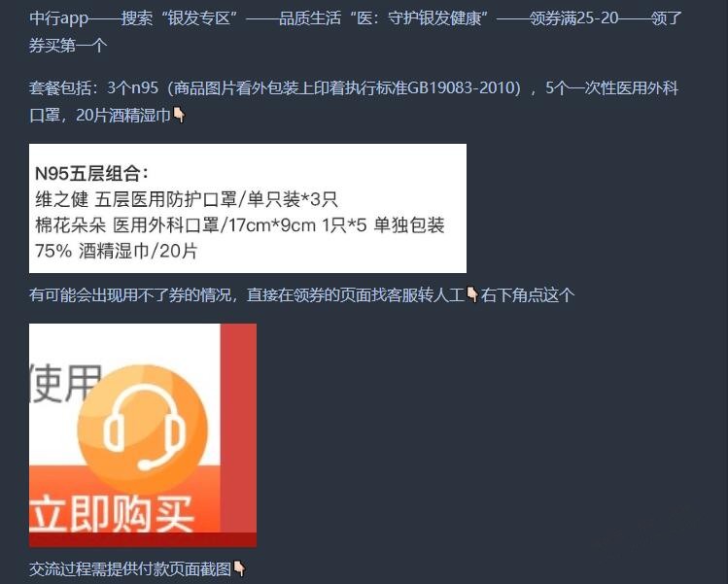Click the N95五层组合 bold heading
This screenshot has height=584, width=728.
[x=92, y=174]
